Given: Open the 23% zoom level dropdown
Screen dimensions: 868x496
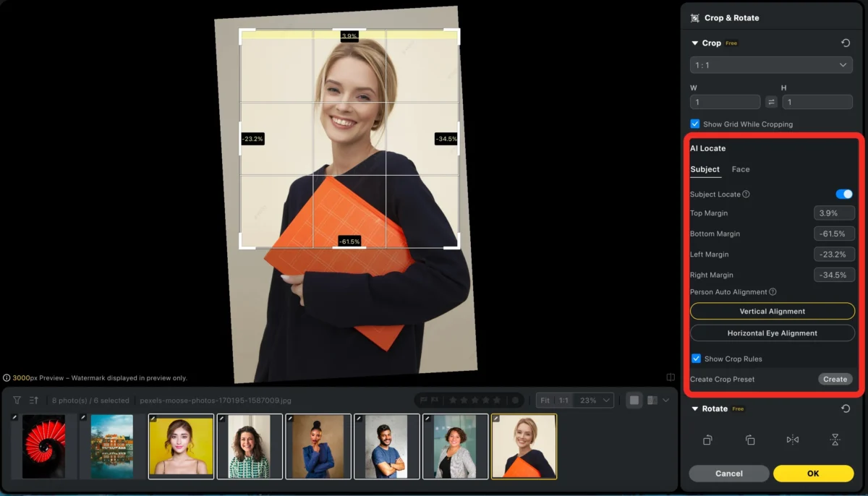Looking at the screenshot, I should point(595,400).
